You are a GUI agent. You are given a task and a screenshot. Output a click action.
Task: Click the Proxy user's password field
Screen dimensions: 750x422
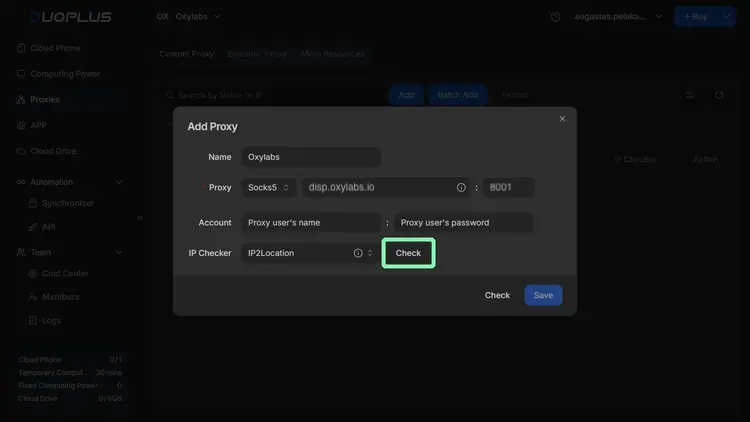click(x=463, y=222)
